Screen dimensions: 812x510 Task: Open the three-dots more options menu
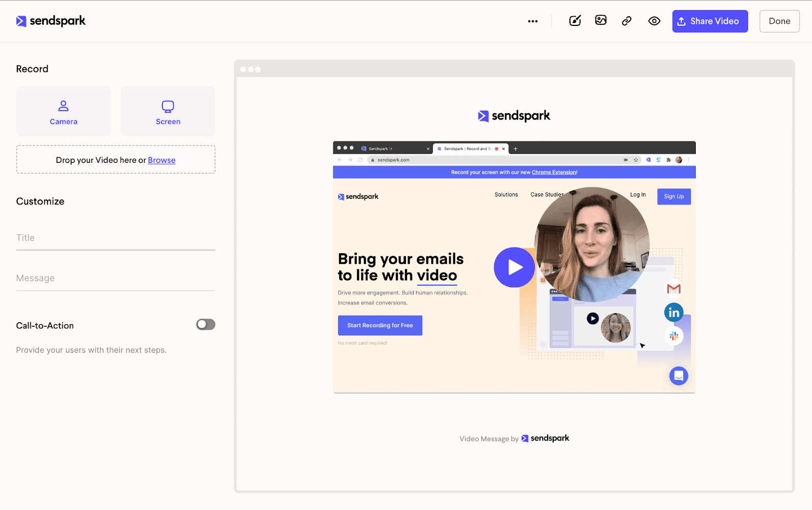tap(532, 21)
